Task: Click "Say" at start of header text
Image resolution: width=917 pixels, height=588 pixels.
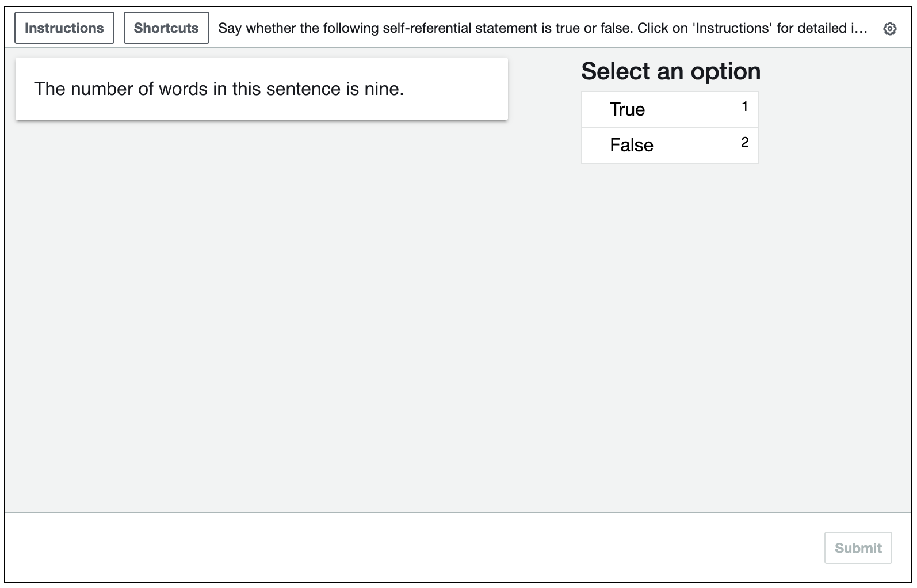Action: coord(230,28)
